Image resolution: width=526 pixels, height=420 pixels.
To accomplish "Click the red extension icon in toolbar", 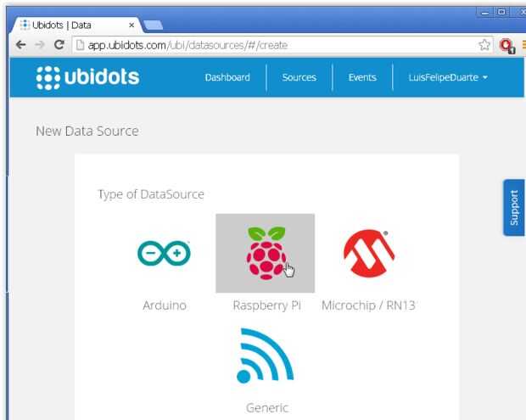I will 506,44.
